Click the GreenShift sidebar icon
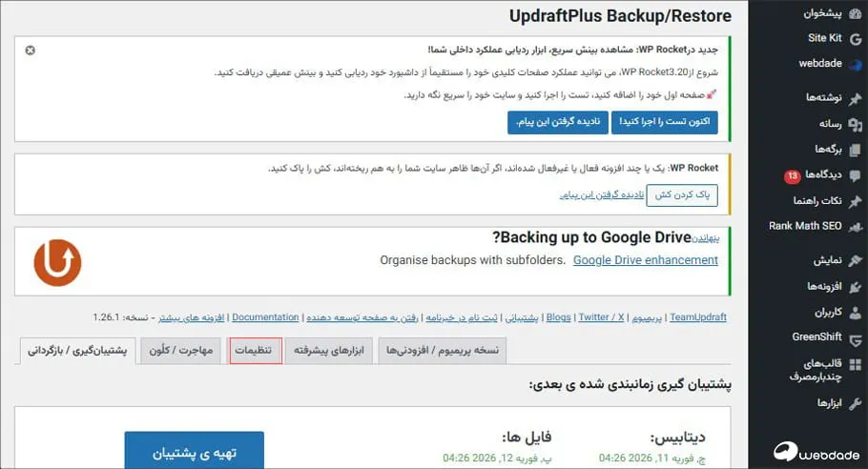The image size is (868, 469). click(x=856, y=340)
